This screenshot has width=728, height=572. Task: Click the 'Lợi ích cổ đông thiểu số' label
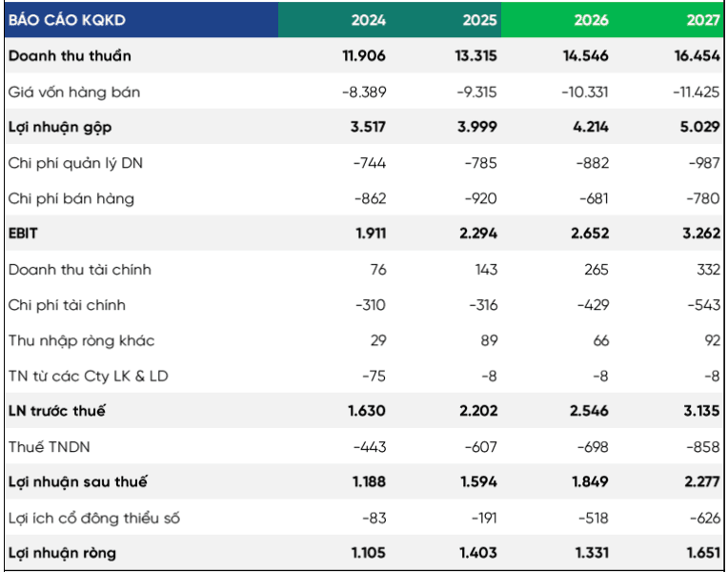tap(93, 518)
